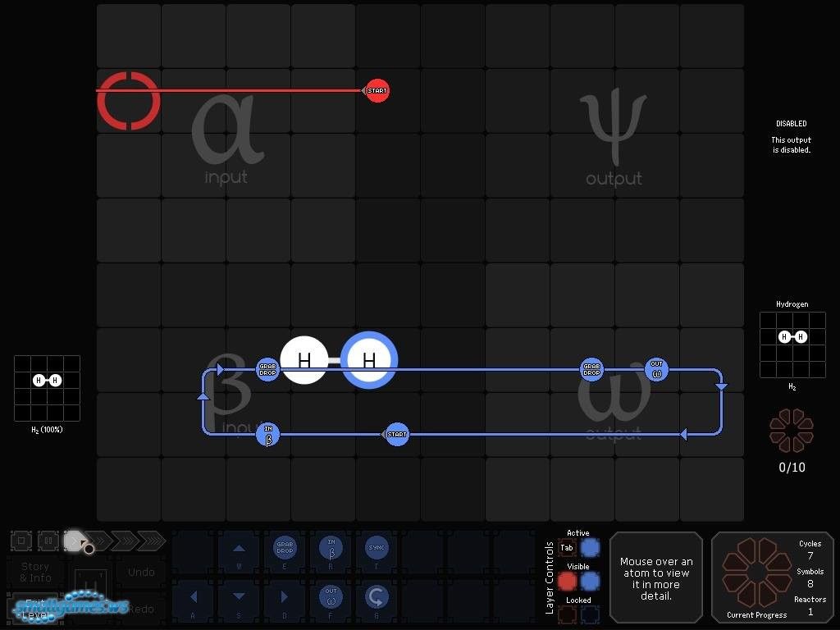Click the red START node on the path
This screenshot has width=840, height=630.
(377, 90)
